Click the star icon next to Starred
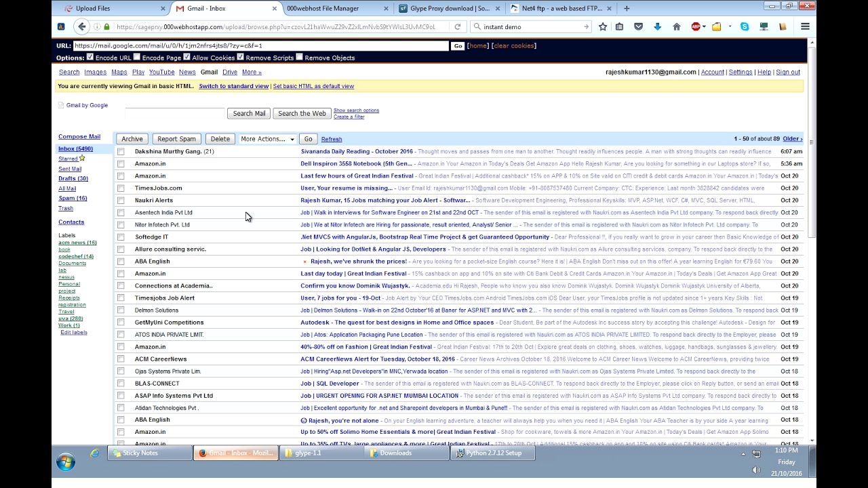Viewport: 868px width, 488px height. (82, 159)
